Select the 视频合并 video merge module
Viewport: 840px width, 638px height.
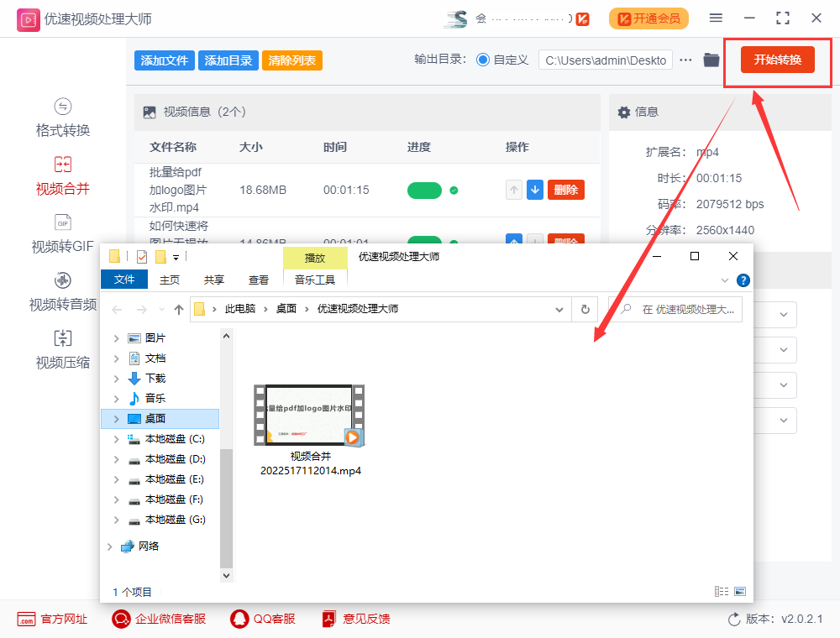point(63,176)
